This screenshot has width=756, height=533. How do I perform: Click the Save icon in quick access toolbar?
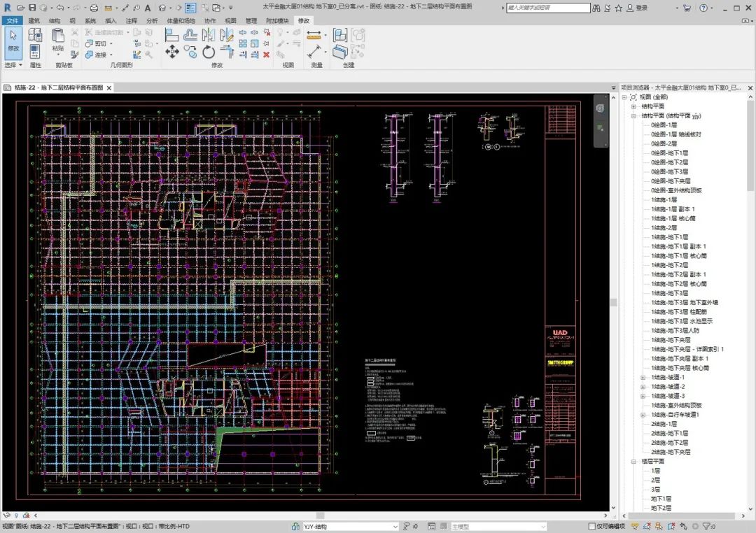[x=31, y=8]
